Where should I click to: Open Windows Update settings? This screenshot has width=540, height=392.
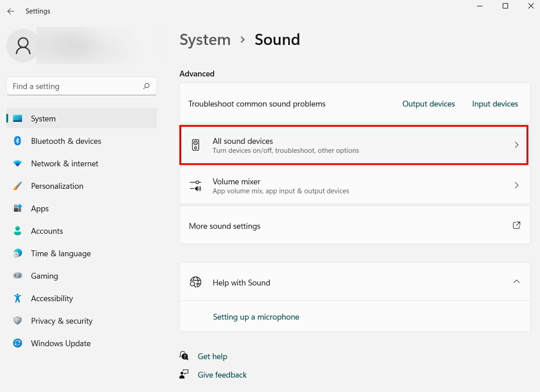click(81, 343)
